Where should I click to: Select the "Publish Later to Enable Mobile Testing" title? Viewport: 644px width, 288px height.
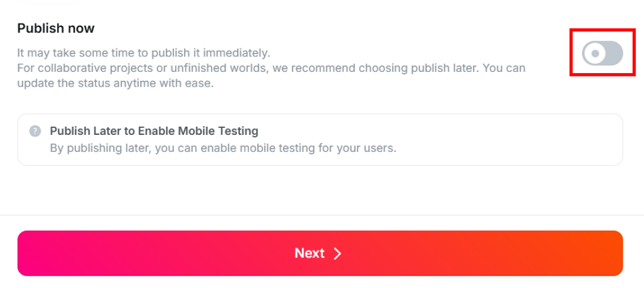(x=154, y=131)
